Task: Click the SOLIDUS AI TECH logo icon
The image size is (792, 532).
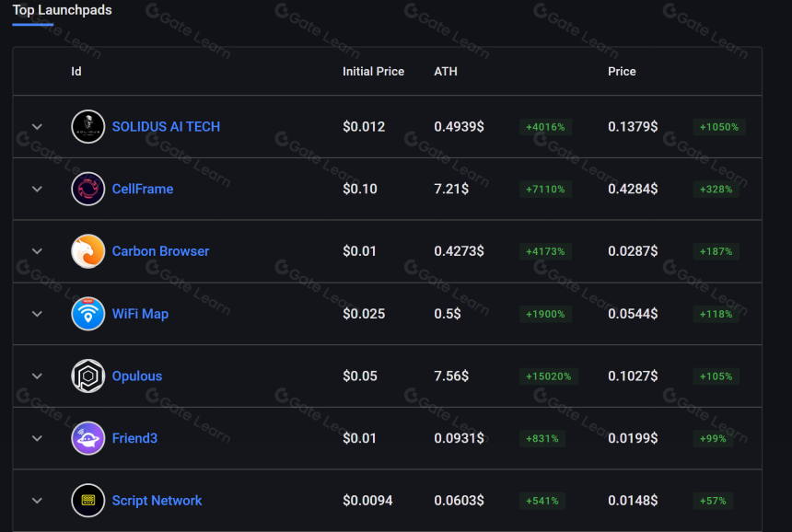Action: 87,127
